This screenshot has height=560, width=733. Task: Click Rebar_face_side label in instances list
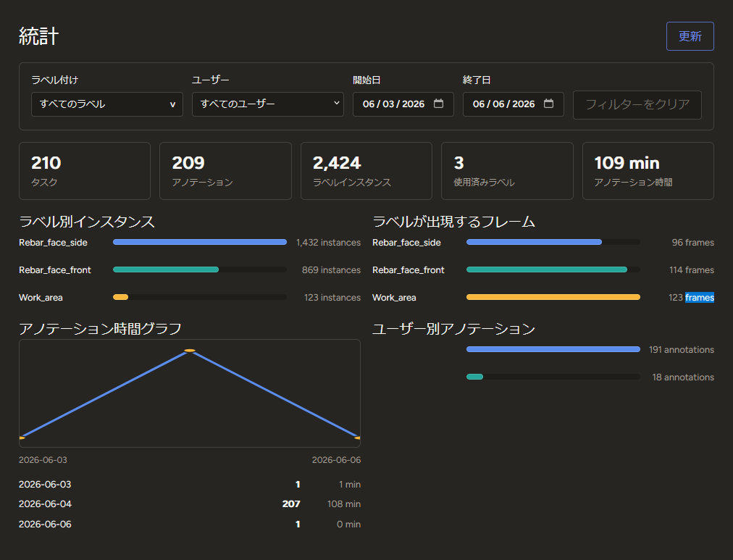(x=53, y=243)
